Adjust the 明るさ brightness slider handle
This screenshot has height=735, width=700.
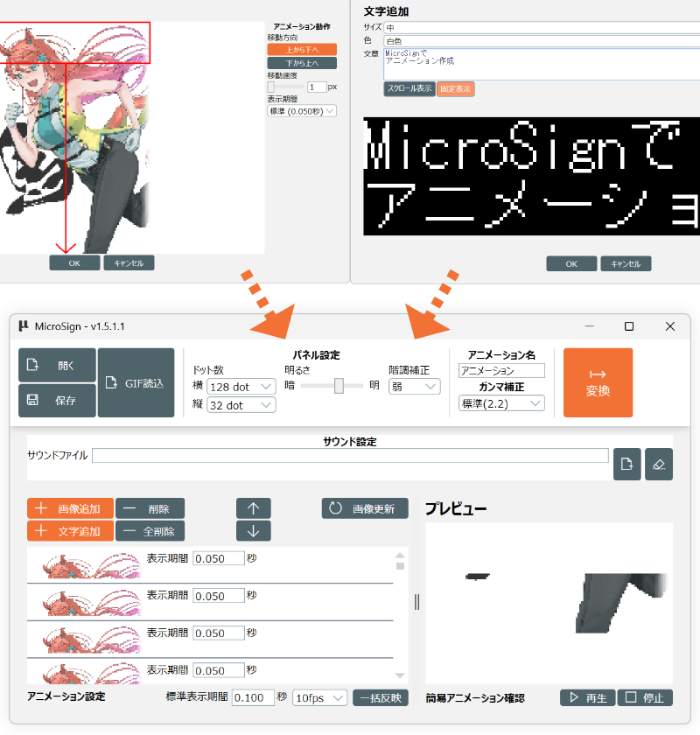[x=339, y=386]
